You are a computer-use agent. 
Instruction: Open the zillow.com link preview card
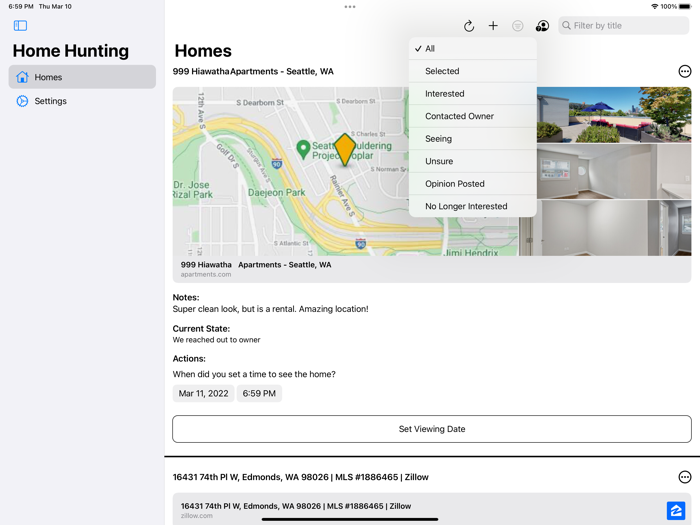click(x=432, y=509)
